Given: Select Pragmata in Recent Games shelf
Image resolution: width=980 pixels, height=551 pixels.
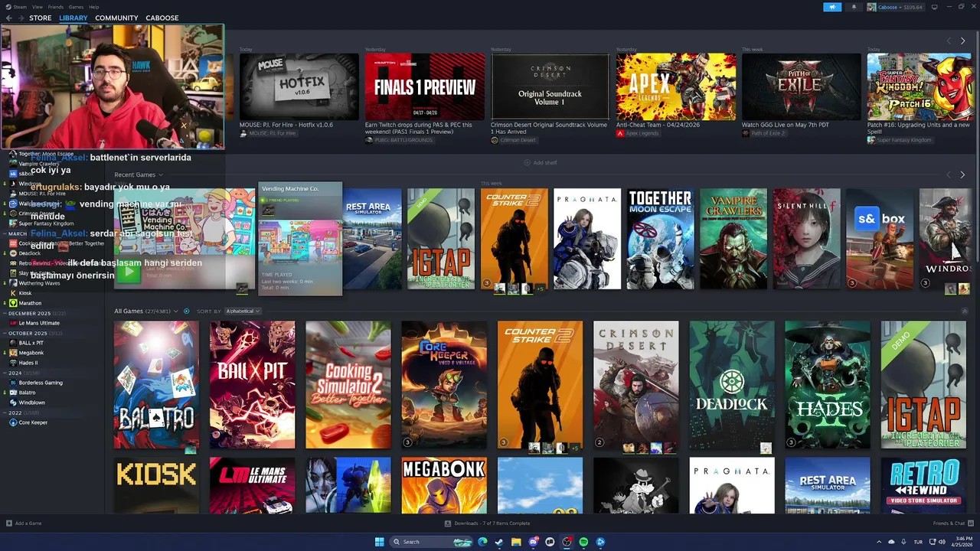Looking at the screenshot, I should [x=587, y=239].
